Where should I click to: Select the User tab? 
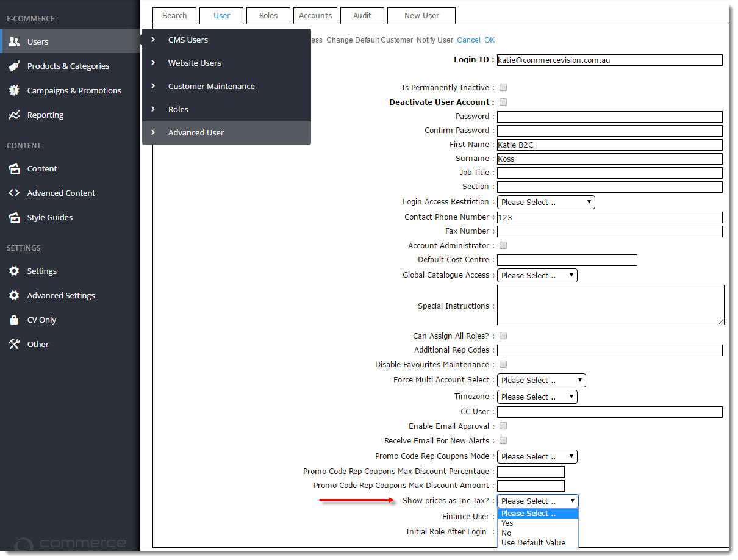221,16
